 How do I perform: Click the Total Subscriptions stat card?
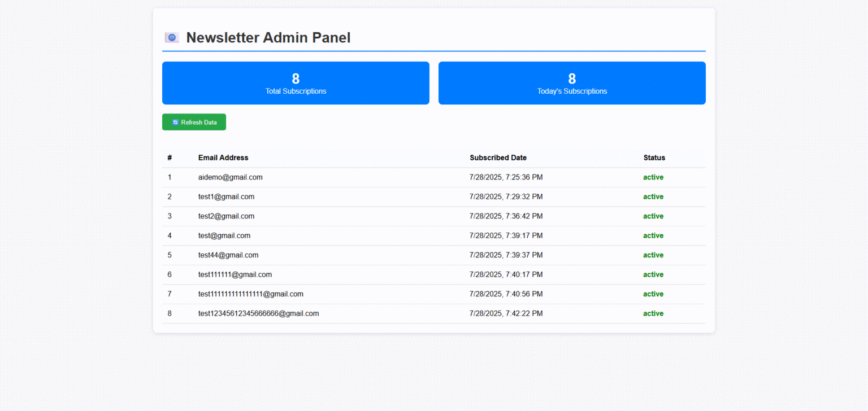(x=296, y=83)
